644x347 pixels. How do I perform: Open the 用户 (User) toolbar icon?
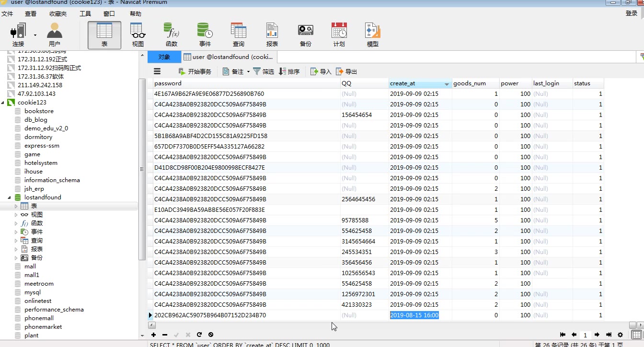55,35
